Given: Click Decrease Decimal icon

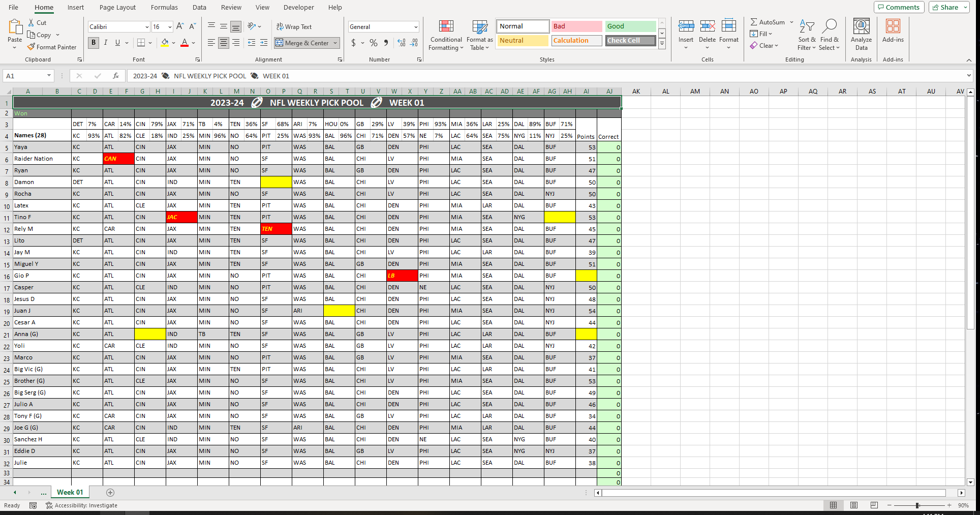Looking at the screenshot, I should coord(414,43).
